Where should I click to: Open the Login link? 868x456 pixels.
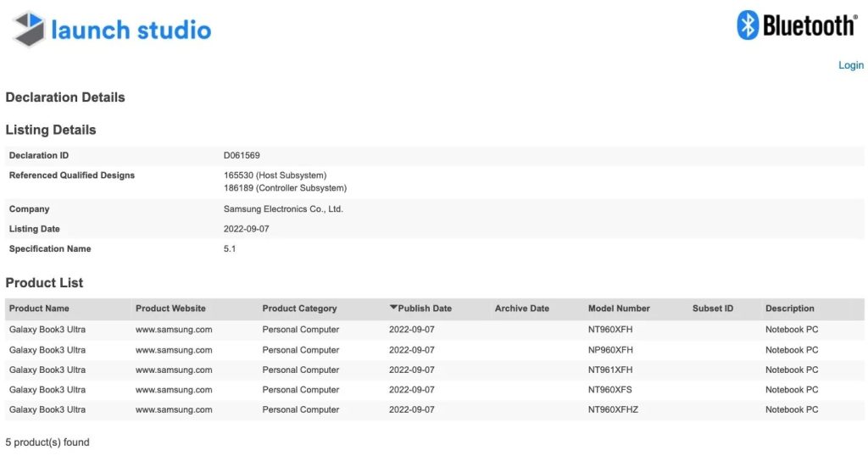[x=851, y=65]
